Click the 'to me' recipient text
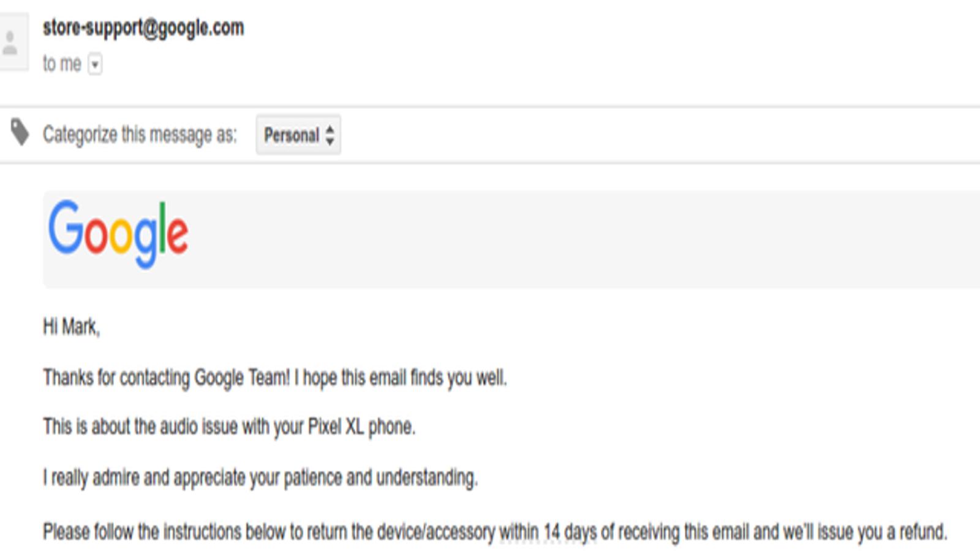The image size is (980, 551). click(62, 64)
